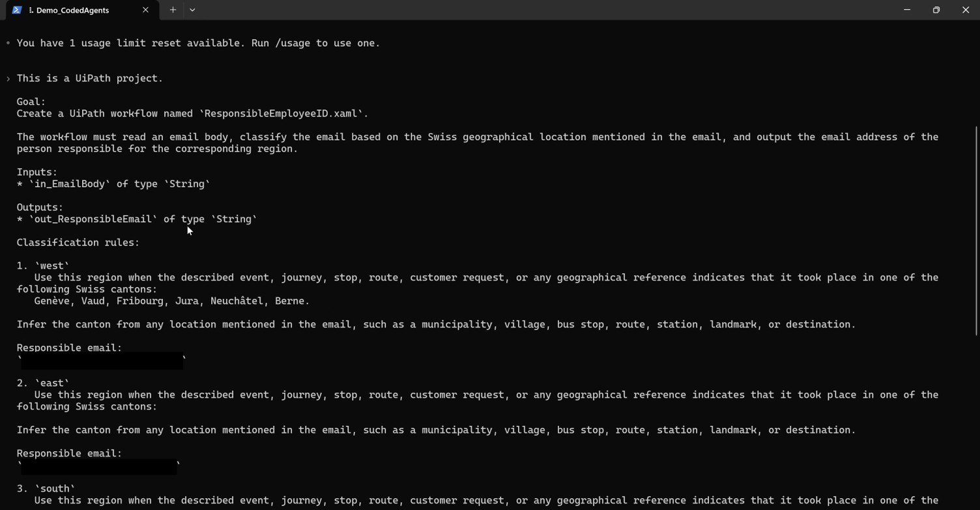Screen dimensions: 980x510
Task: Click the prompt chevron before 'This is a UiPath project.'
Action: [x=8, y=79]
